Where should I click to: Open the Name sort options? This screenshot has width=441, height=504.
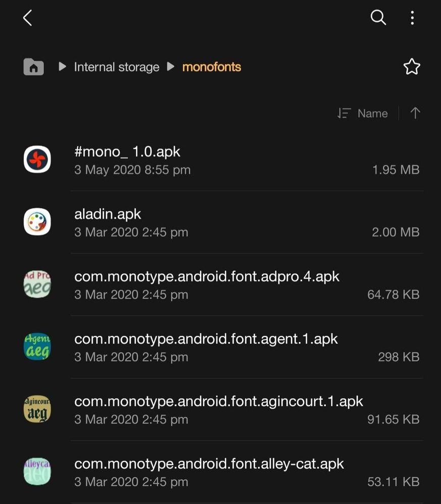(363, 113)
